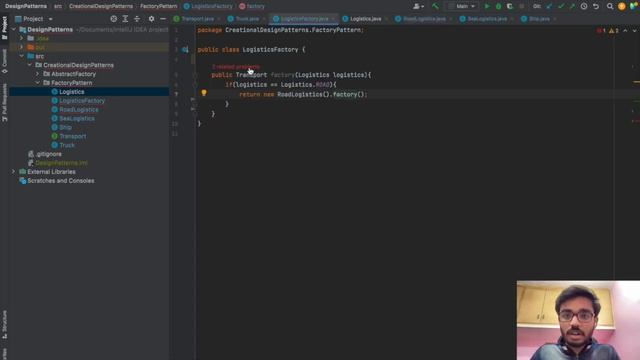This screenshot has width=640, height=360.
Task: Open Scratches and Consoles node
Action: click(x=60, y=181)
